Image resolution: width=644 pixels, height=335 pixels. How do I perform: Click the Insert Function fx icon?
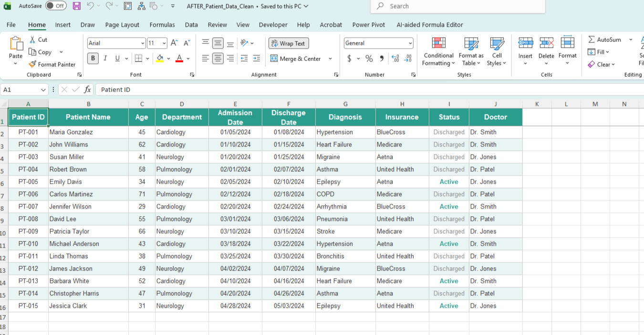coord(87,90)
